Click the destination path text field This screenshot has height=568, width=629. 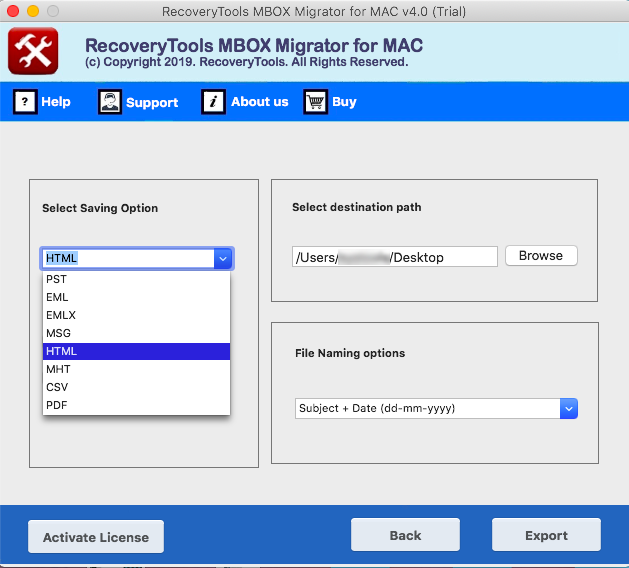point(395,257)
